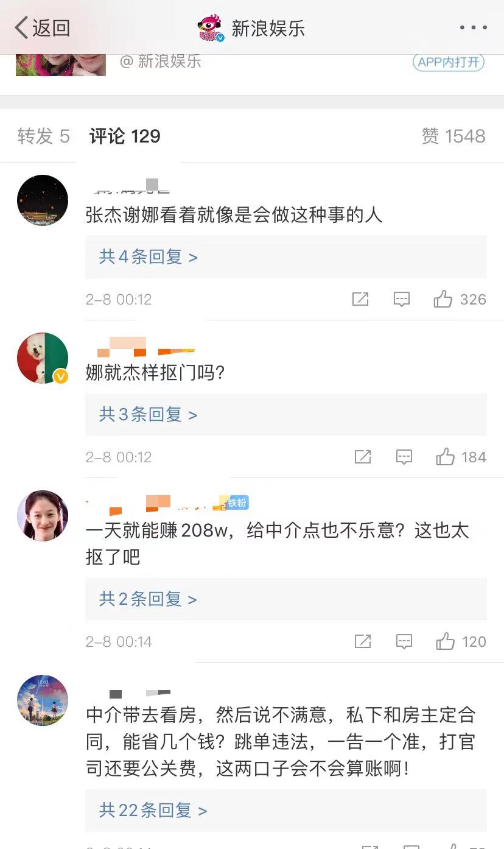Expand 共3条回复 replies
Screen dimensions: 504x849
pos(149,415)
